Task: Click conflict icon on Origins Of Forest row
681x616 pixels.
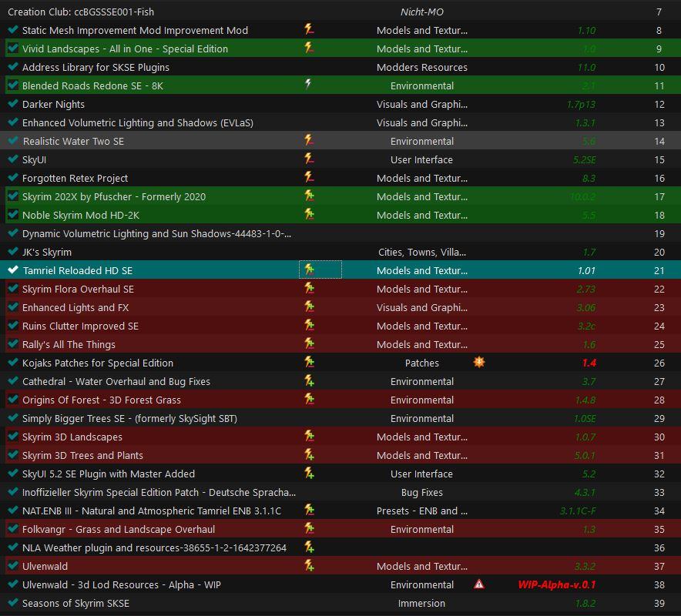Action: pyautogui.click(x=309, y=399)
